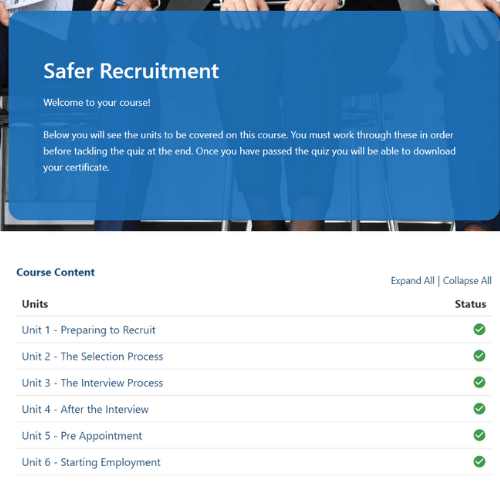This screenshot has height=500, width=500.
Task: Click the Welcome to your course text
Action: pyautogui.click(x=97, y=103)
